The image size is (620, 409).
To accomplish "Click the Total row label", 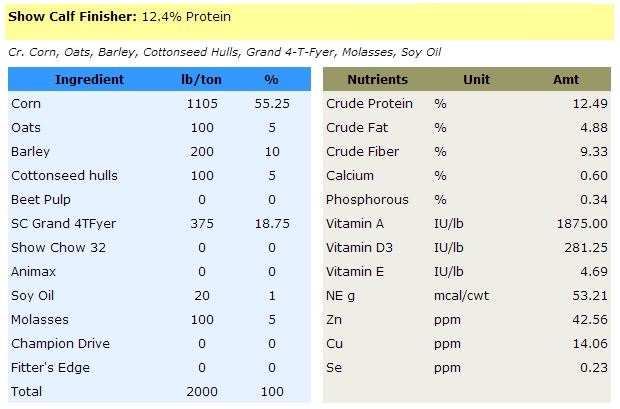I will click(27, 392).
